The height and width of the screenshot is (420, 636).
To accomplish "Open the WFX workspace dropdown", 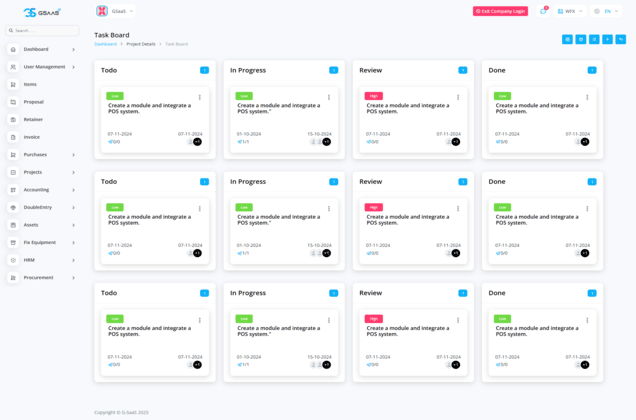I will point(570,11).
